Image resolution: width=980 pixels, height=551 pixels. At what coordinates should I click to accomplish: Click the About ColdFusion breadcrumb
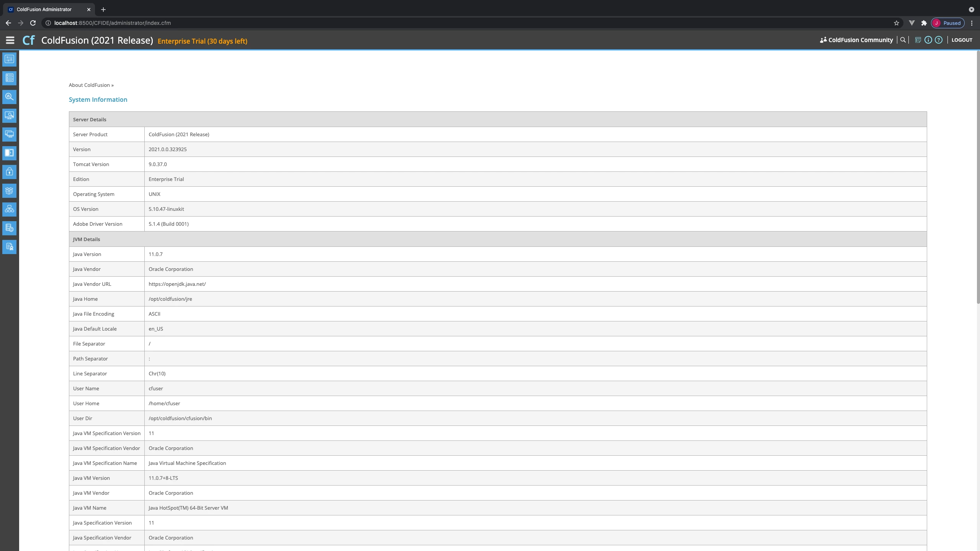tap(89, 85)
